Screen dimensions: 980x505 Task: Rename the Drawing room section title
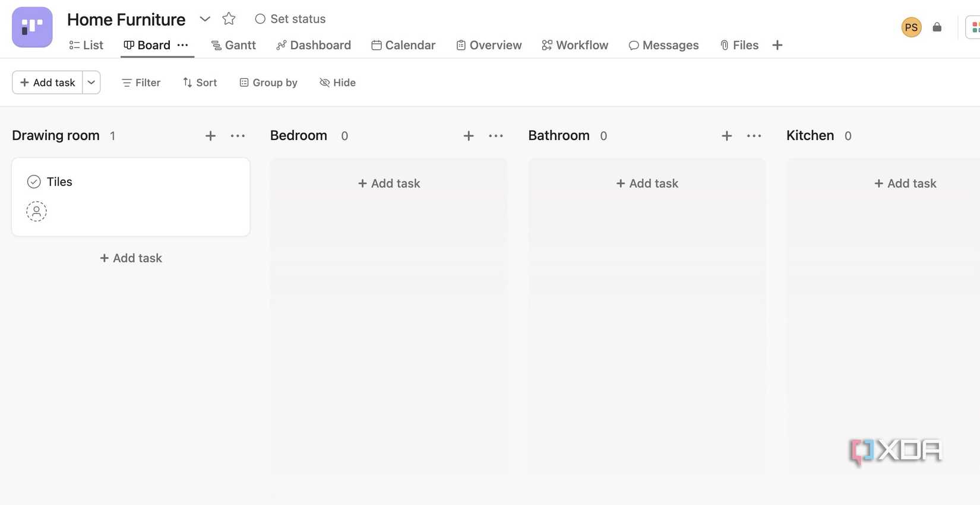pyautogui.click(x=56, y=135)
